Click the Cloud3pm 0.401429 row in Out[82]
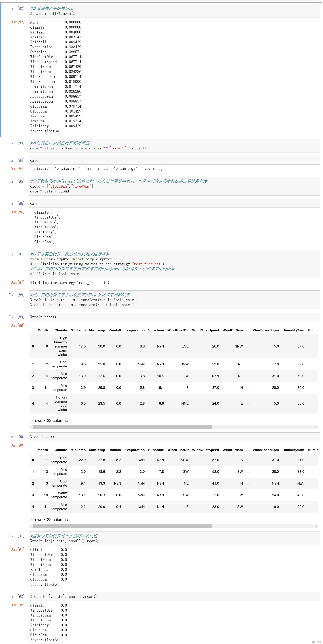The image size is (323, 644). pyautogui.click(x=56, y=111)
